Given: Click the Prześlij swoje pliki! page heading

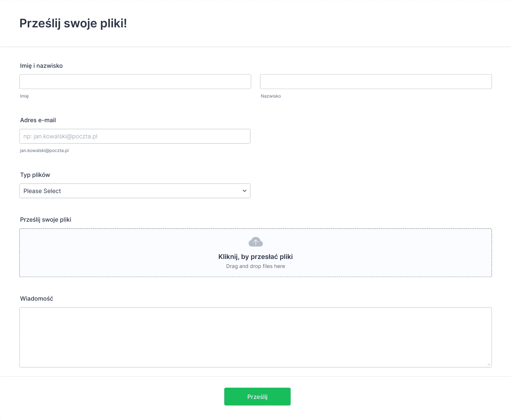Looking at the screenshot, I should [x=73, y=24].
